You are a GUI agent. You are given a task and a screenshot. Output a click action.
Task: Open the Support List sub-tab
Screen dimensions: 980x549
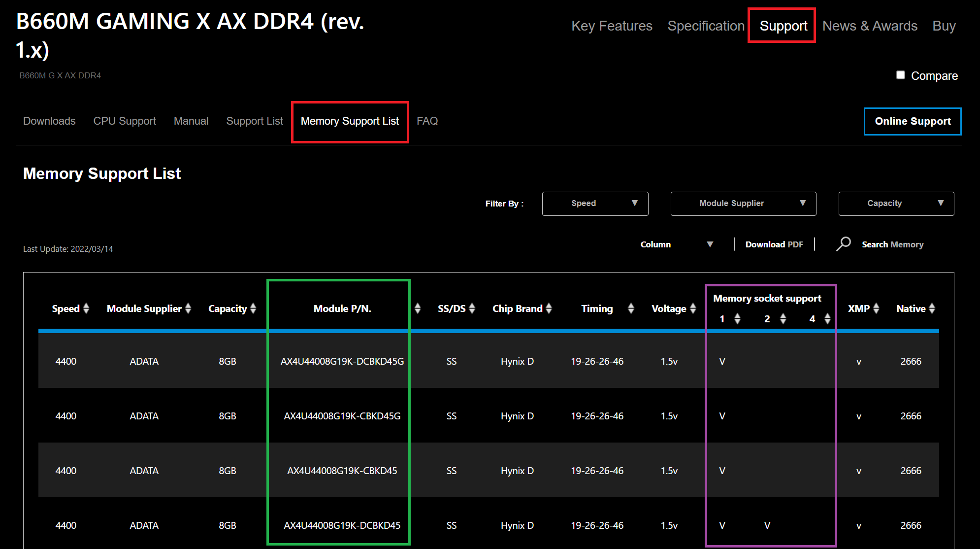(255, 121)
